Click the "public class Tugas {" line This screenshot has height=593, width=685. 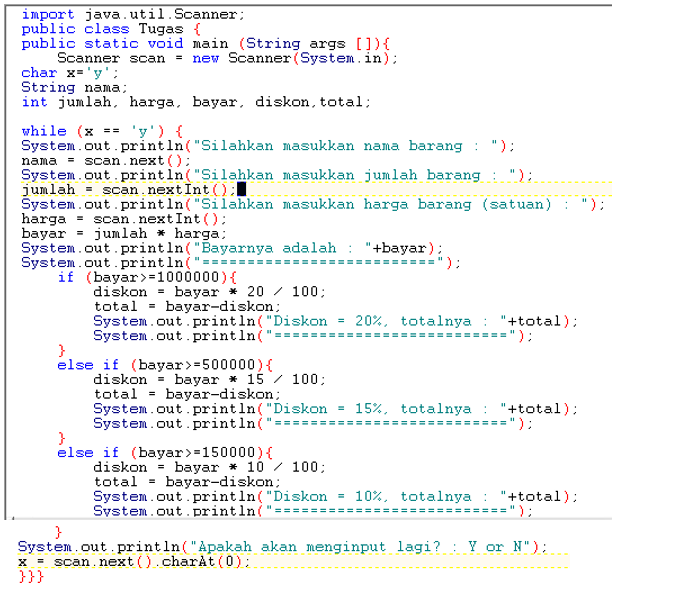[x=111, y=29]
